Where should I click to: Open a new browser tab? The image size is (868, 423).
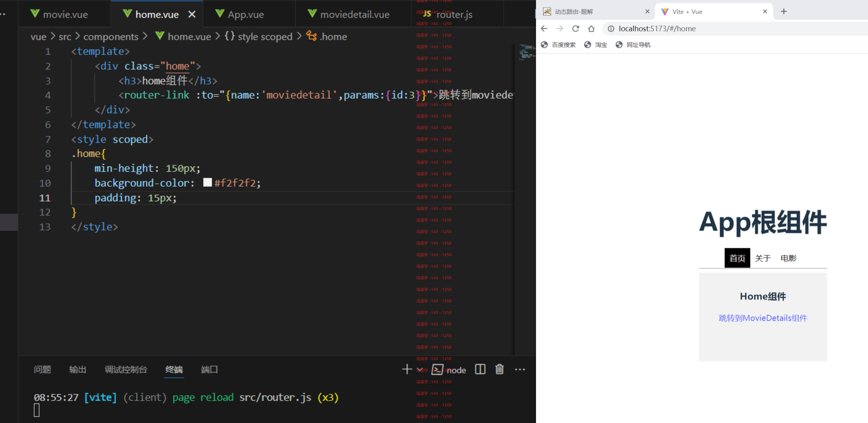click(784, 11)
